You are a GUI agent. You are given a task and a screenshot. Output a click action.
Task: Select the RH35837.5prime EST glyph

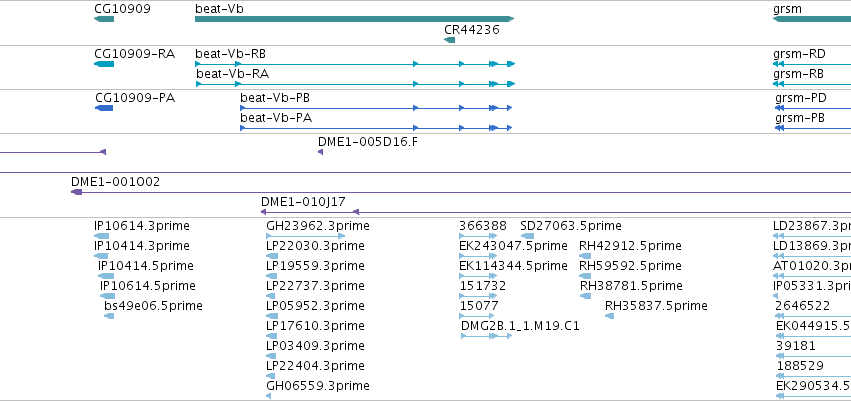click(609, 316)
